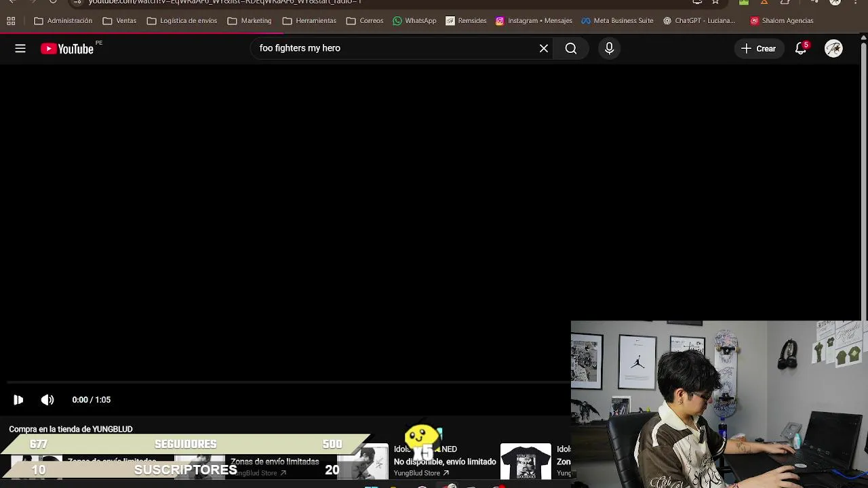
Task: Start voice search with the microphone
Action: point(609,48)
